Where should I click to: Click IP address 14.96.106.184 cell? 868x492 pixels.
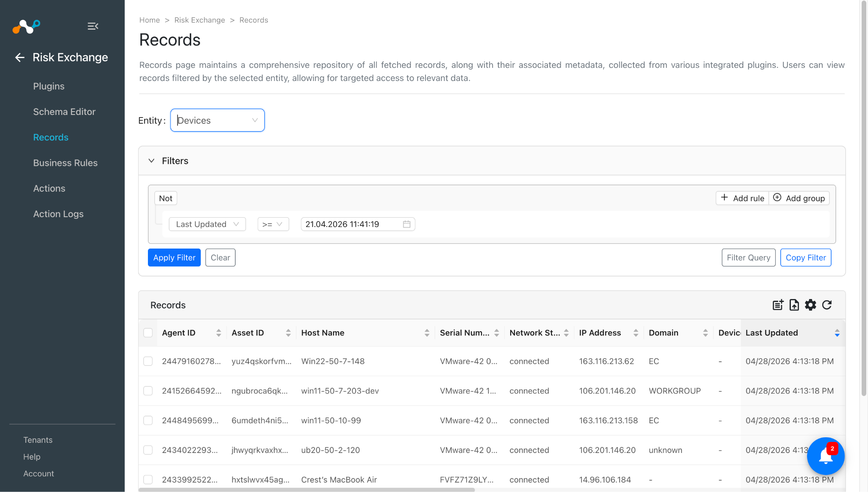[x=605, y=480]
